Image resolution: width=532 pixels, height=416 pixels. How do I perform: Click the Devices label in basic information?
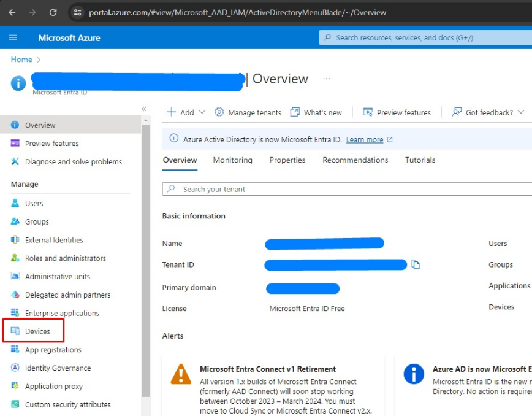point(501,307)
